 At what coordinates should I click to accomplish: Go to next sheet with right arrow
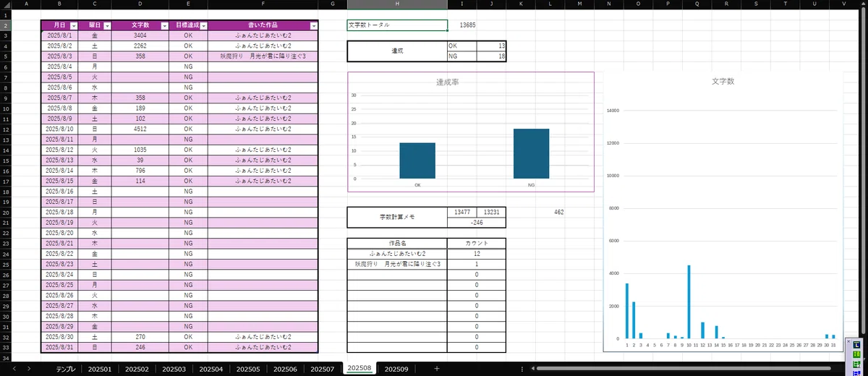[x=28, y=369]
